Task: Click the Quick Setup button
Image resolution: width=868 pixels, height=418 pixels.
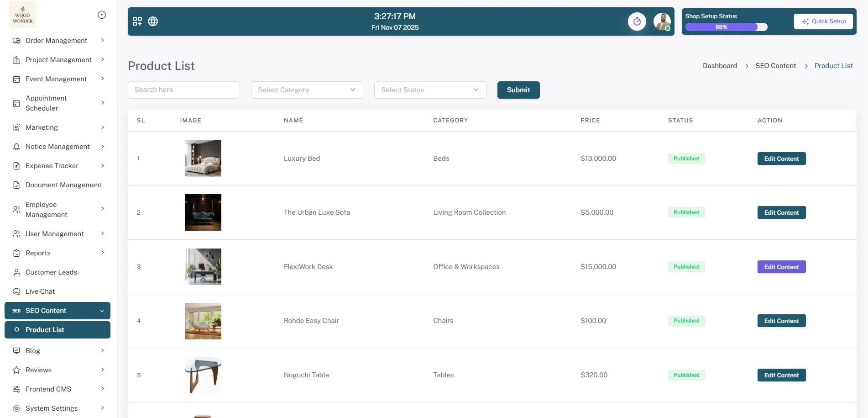Action: pyautogui.click(x=823, y=21)
